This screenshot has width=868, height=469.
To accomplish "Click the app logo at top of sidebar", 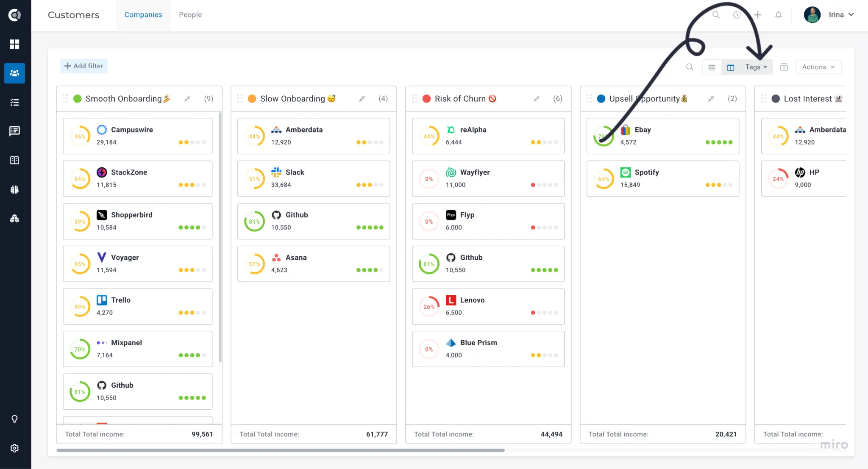I will point(14,15).
